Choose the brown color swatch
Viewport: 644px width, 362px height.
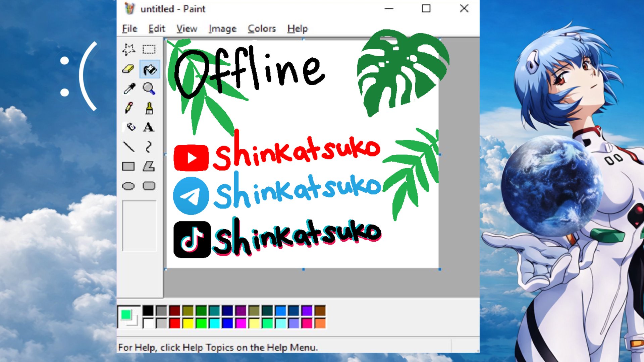click(320, 310)
